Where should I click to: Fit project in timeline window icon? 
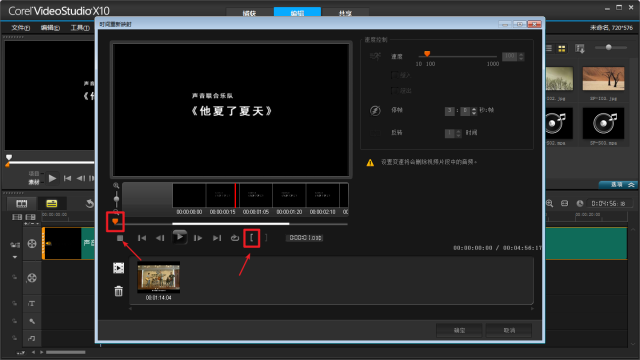point(564,203)
